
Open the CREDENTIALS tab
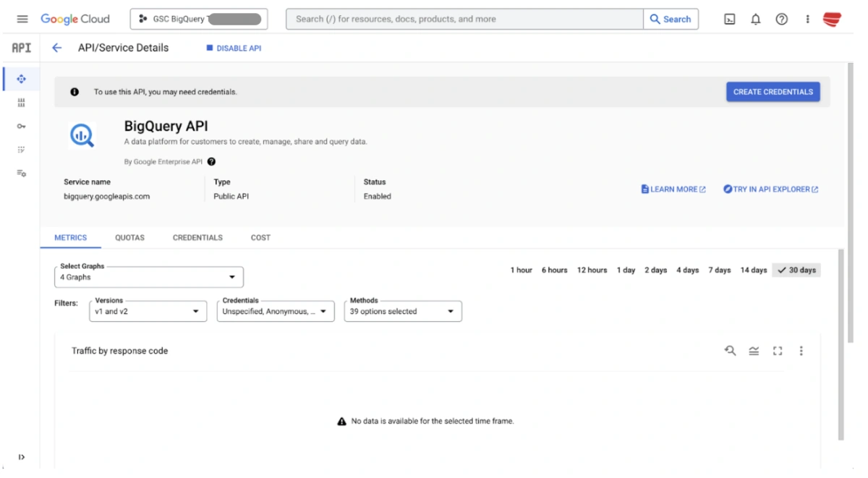tap(197, 237)
